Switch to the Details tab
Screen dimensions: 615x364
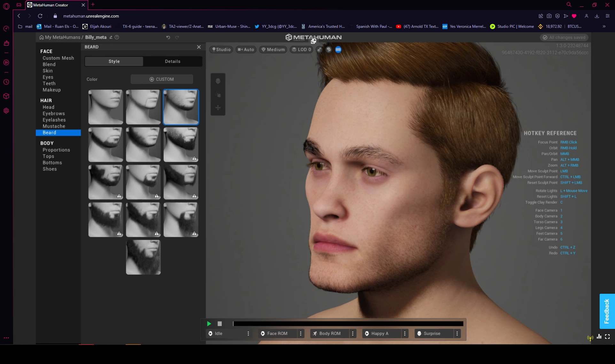click(173, 61)
